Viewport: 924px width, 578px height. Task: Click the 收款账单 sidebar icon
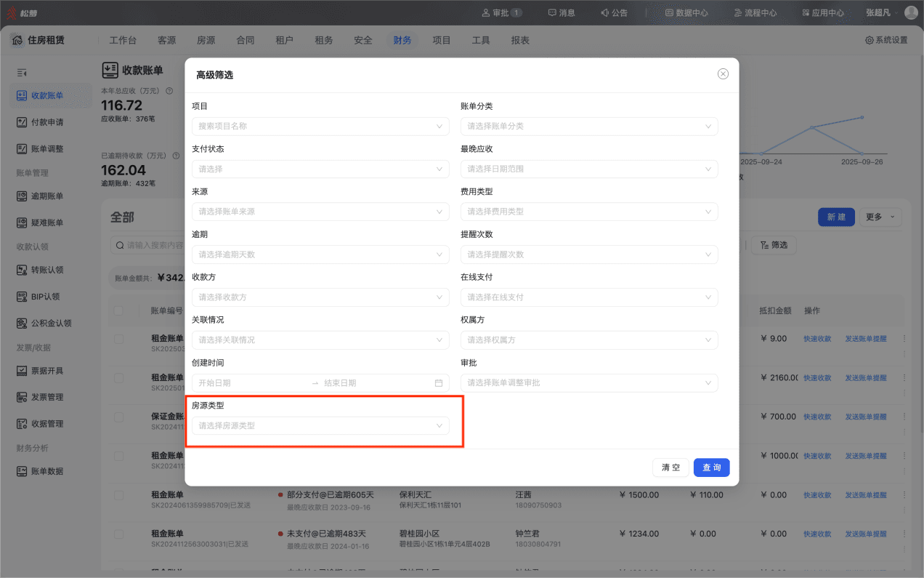[22, 95]
